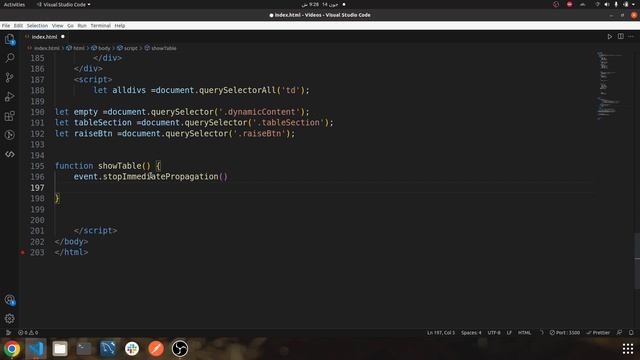
Task: Show applications grid button
Action: click(628, 349)
